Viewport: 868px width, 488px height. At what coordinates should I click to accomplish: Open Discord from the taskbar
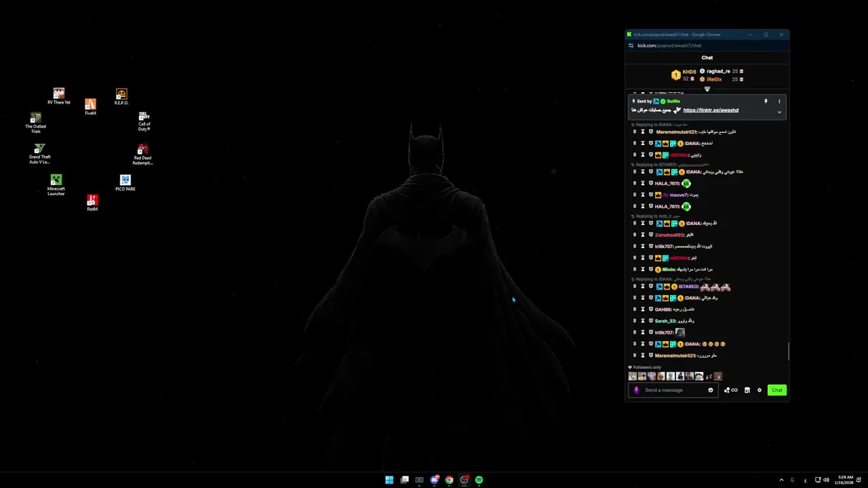434,480
